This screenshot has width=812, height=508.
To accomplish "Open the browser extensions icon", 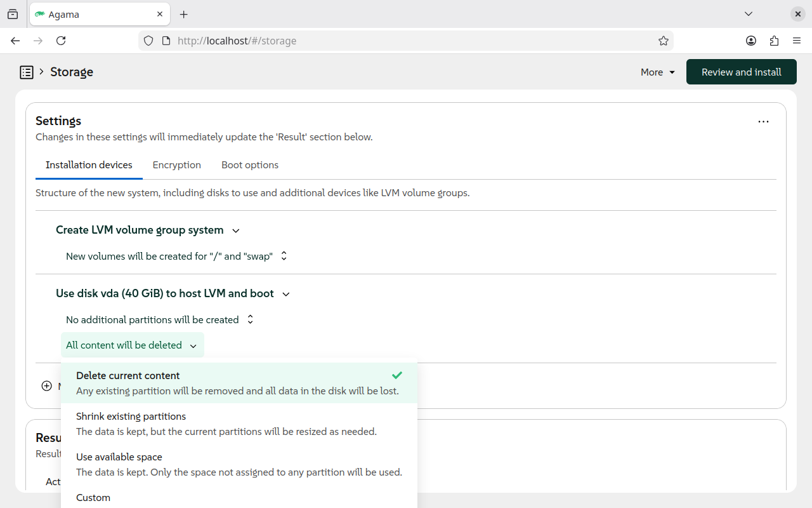I will click(774, 41).
